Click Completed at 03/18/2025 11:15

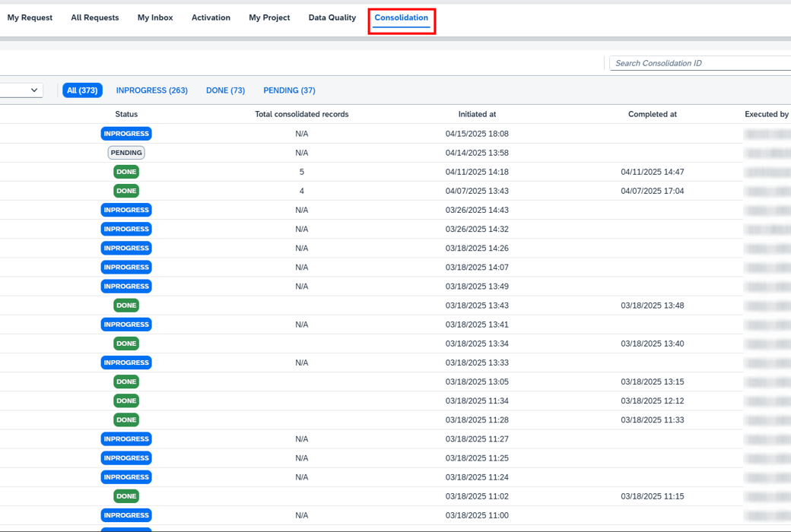pos(653,496)
